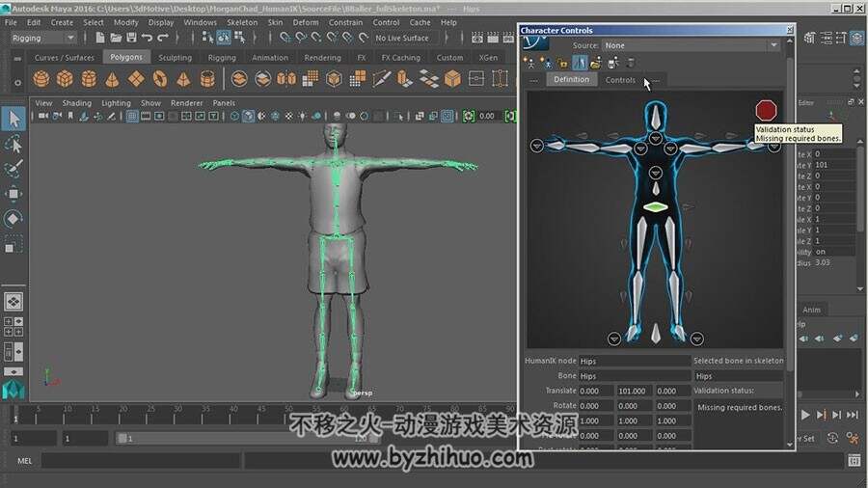Open the Rigging menu set dropdown
The height and width of the screenshot is (488, 868).
click(x=43, y=39)
